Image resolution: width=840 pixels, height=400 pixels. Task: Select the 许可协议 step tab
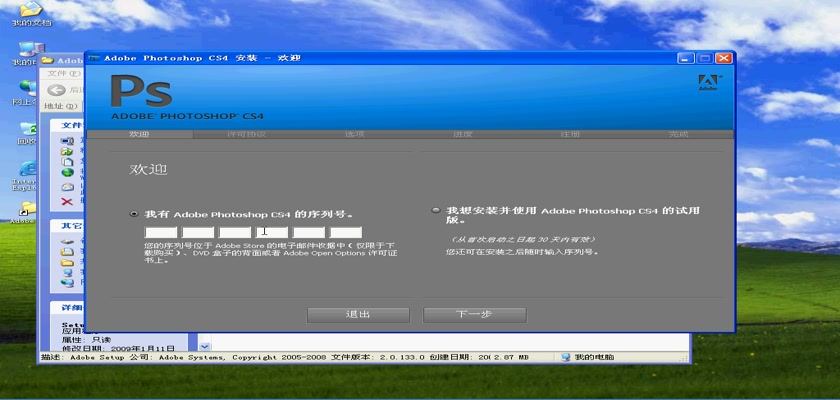click(x=247, y=134)
